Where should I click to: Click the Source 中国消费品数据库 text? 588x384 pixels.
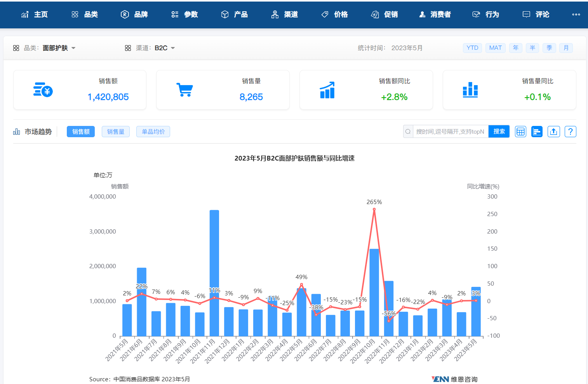point(139,379)
